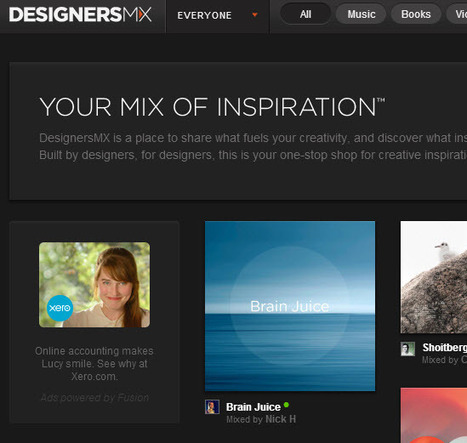This screenshot has height=443, width=467.
Task: Click the avatar beside the Shoitberg title
Action: [x=408, y=349]
